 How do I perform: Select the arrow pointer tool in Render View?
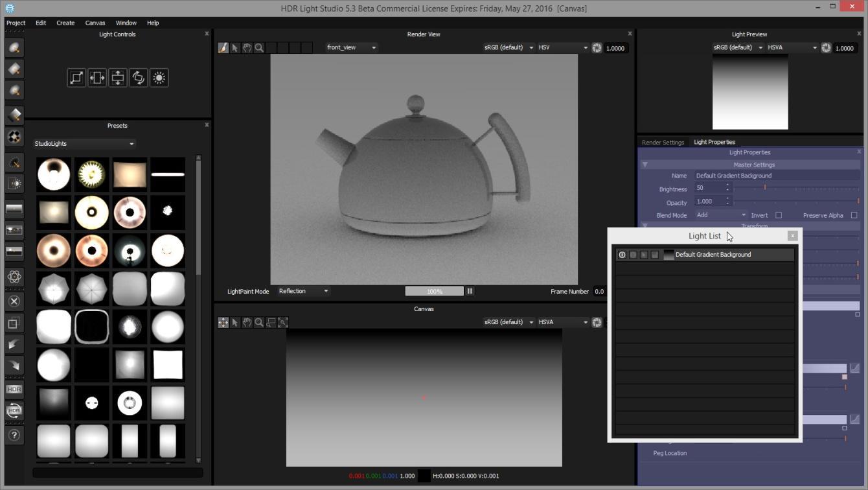click(235, 48)
